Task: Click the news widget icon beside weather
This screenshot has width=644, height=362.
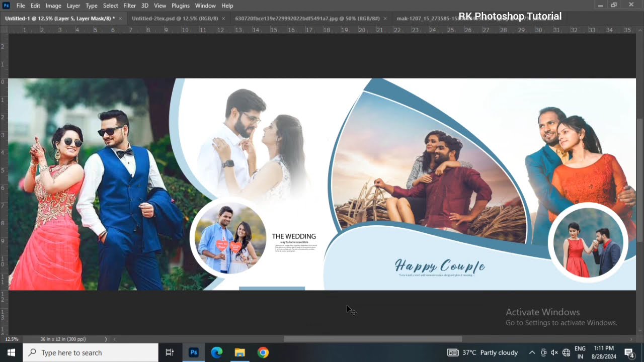Action: (x=453, y=352)
